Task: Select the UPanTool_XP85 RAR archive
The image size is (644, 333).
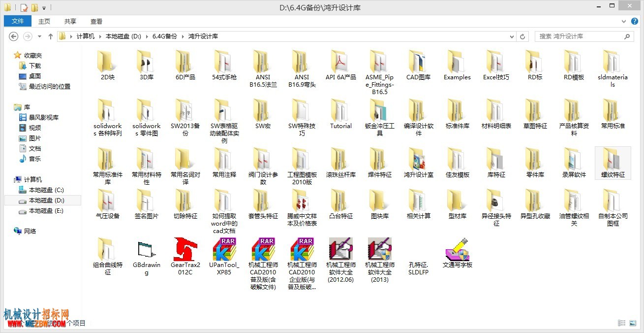Action: (x=224, y=249)
